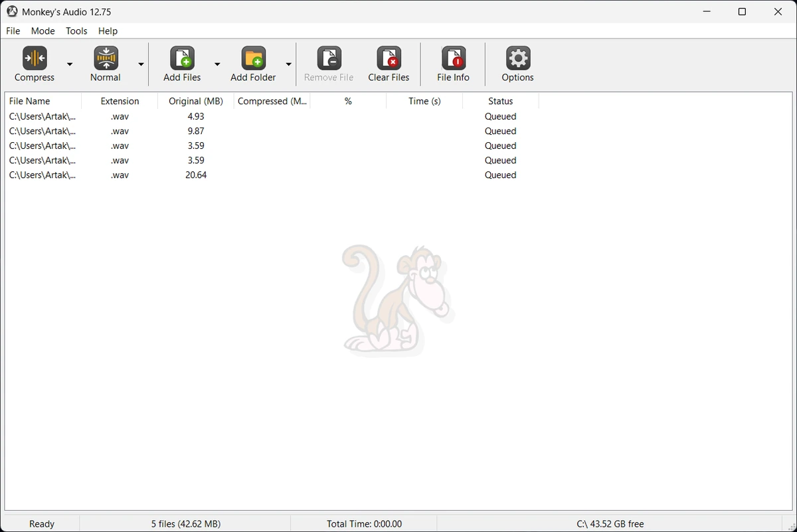Open the File menu

(x=13, y=31)
